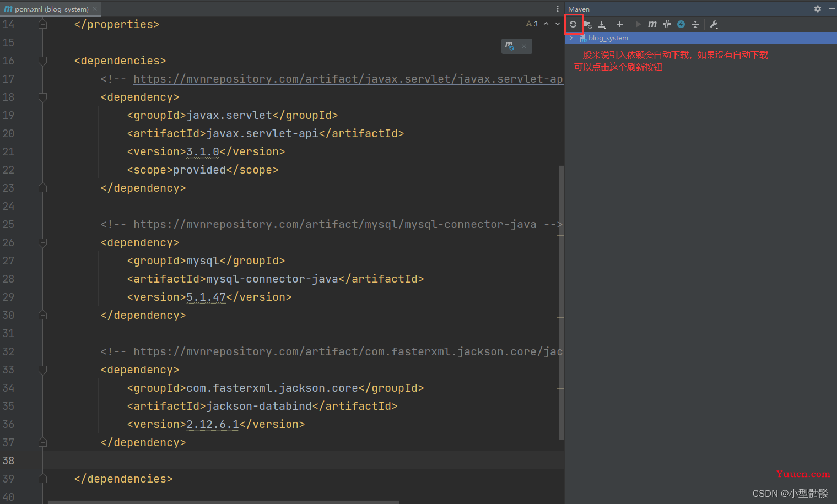Open editor tabs more-options menu
837x504 pixels.
(x=558, y=9)
